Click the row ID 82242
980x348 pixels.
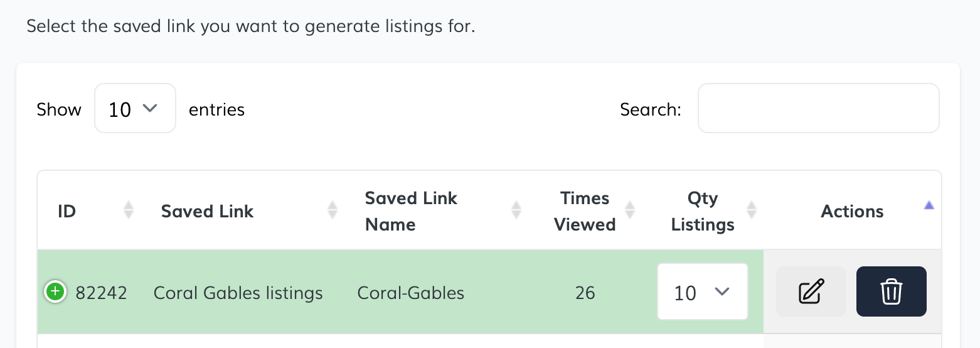(x=102, y=293)
